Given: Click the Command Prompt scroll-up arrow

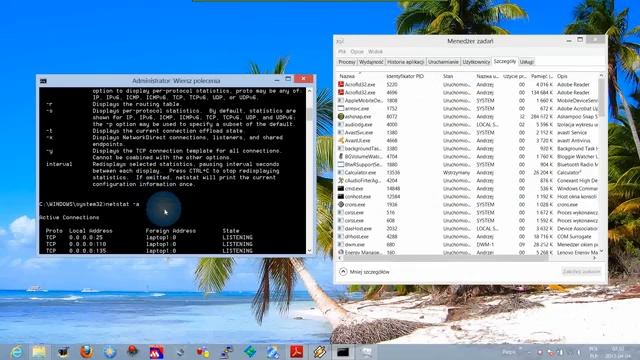Looking at the screenshot, I should point(309,90).
